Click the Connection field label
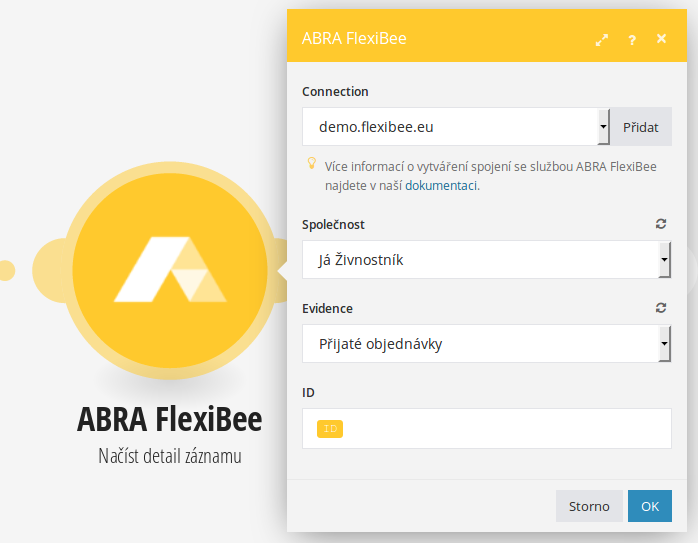The height and width of the screenshot is (543, 698). coord(335,92)
